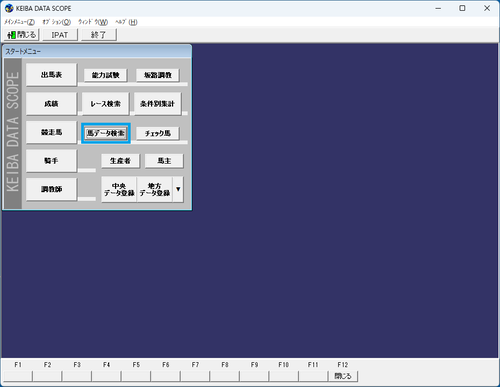Click the F12 閉じる button
The image size is (500, 387).
point(343,376)
